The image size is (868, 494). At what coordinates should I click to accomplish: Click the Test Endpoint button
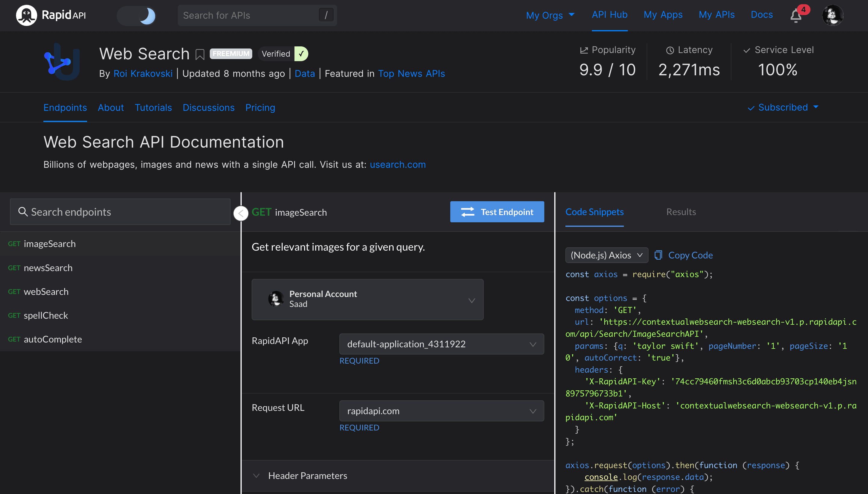point(497,212)
